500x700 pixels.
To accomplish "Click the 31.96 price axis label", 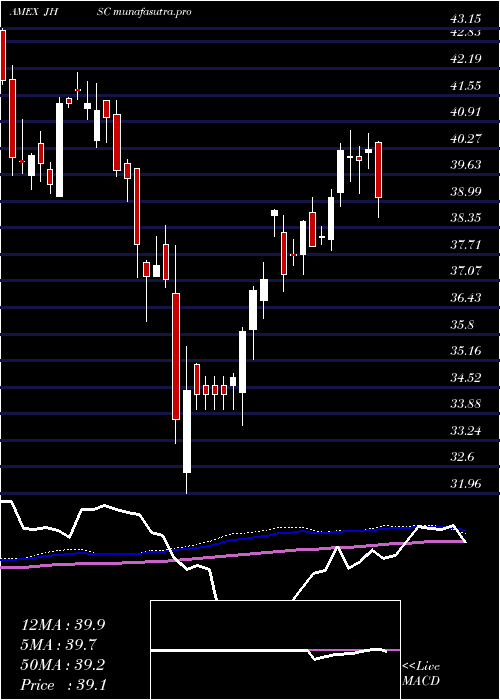I will [466, 484].
